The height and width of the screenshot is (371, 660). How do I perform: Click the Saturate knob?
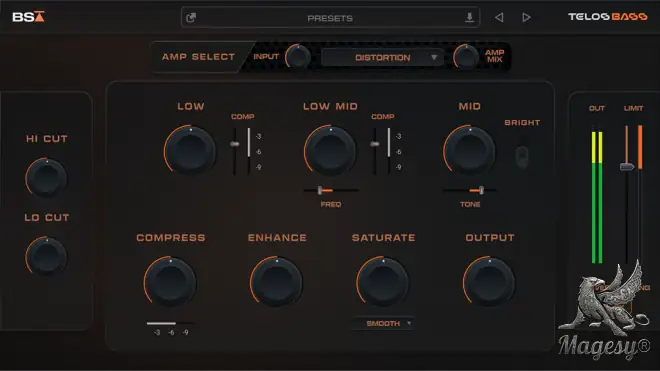(x=383, y=281)
